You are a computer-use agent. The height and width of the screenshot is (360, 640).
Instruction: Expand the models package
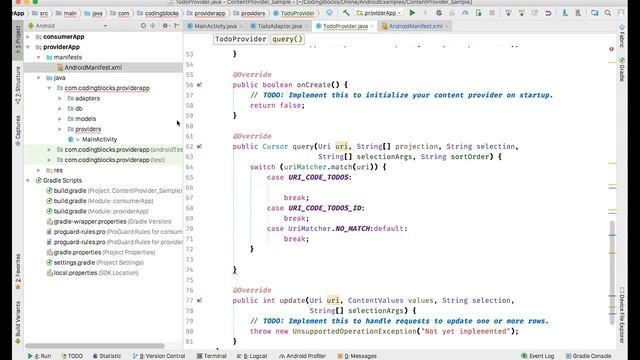[60, 119]
